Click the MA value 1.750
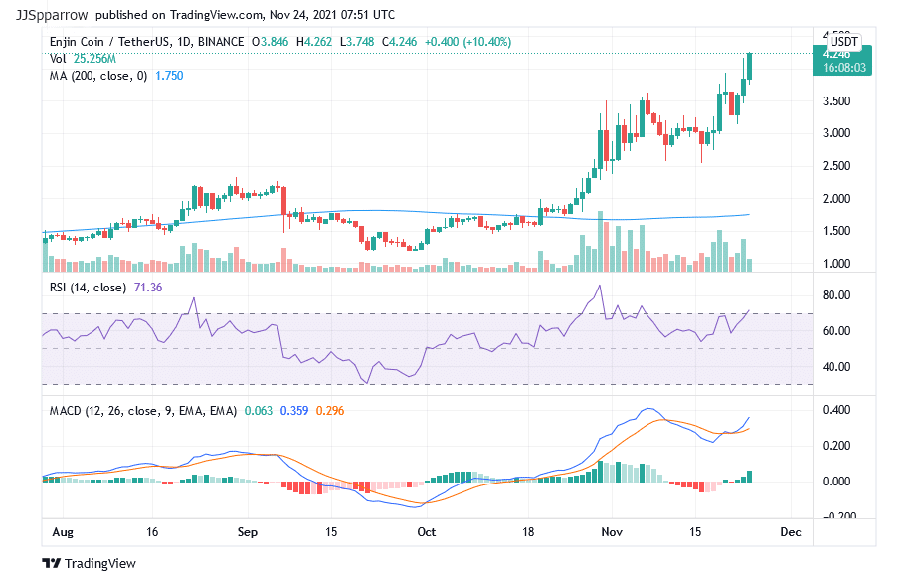 click(x=169, y=76)
